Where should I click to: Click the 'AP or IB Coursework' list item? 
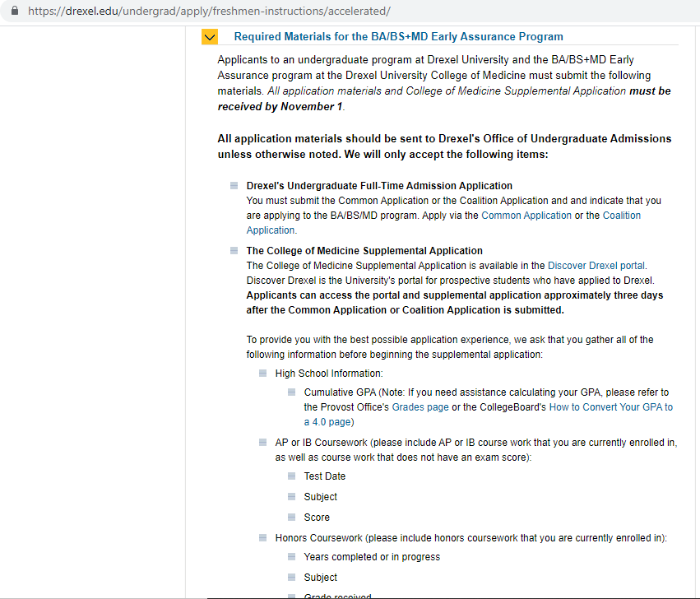click(476, 450)
